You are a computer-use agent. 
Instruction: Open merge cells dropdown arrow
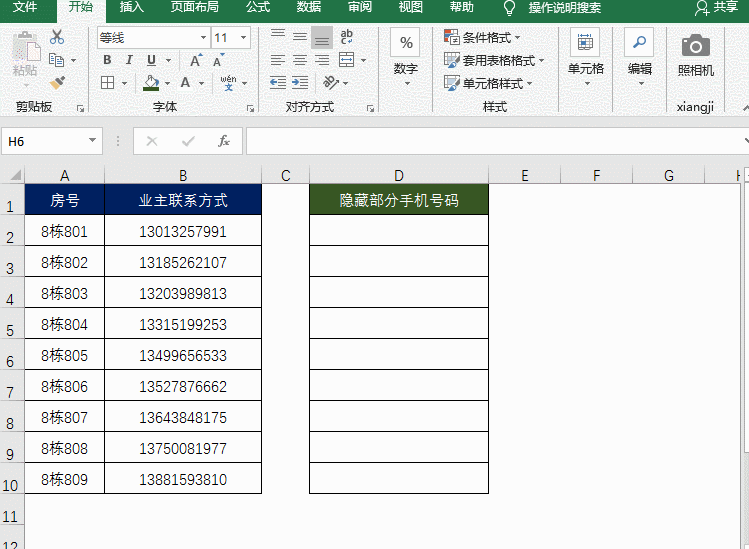tap(364, 60)
